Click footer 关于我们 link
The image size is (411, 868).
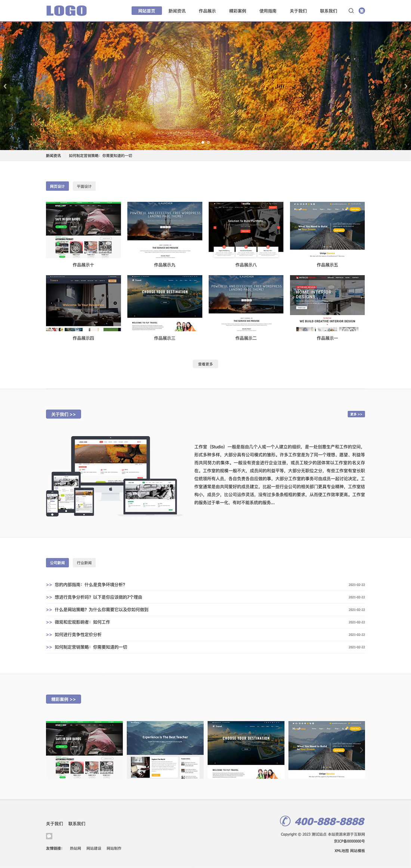pos(55,824)
